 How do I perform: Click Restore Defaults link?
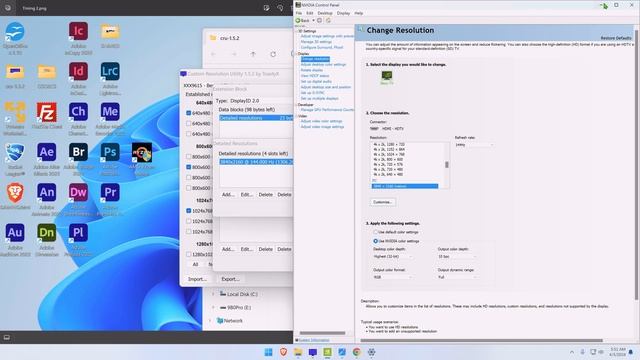pyautogui.click(x=616, y=38)
